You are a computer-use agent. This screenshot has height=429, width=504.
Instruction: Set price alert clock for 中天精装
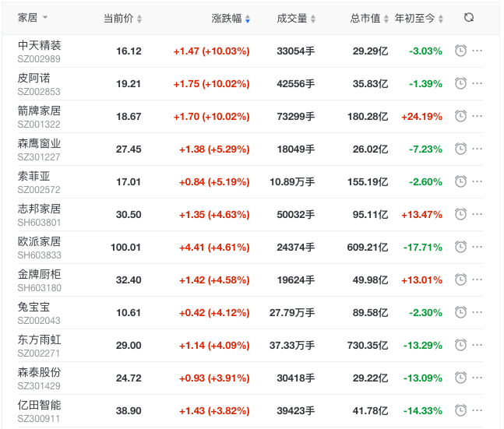(460, 51)
